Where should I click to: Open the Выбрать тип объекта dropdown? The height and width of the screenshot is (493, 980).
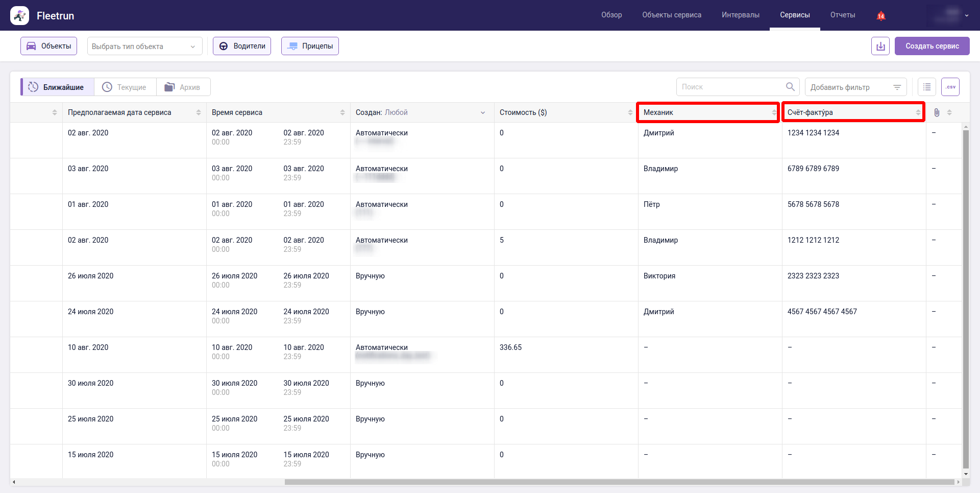[x=144, y=46]
